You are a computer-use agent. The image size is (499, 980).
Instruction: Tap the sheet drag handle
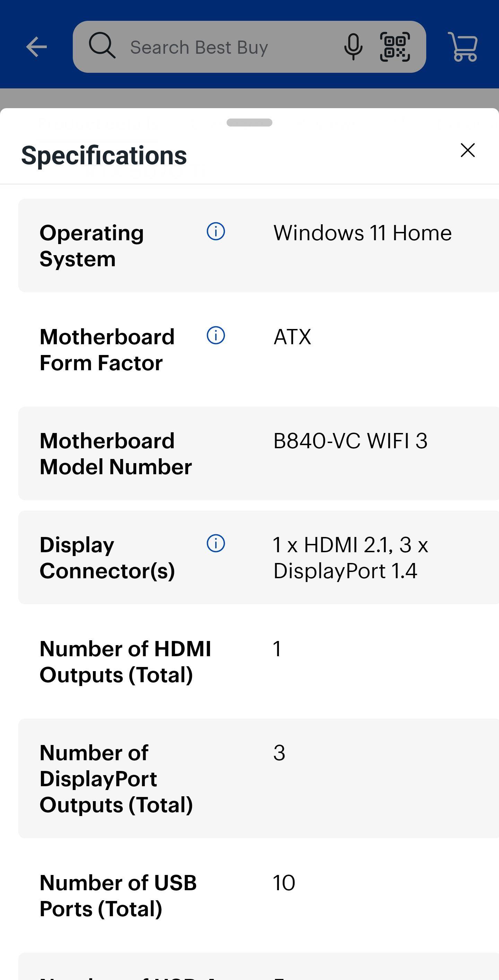pyautogui.click(x=249, y=122)
